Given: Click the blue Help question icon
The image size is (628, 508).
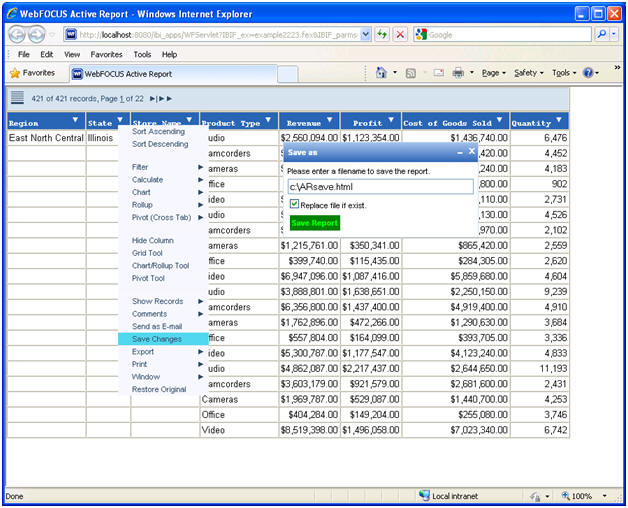Looking at the screenshot, I should 588,73.
